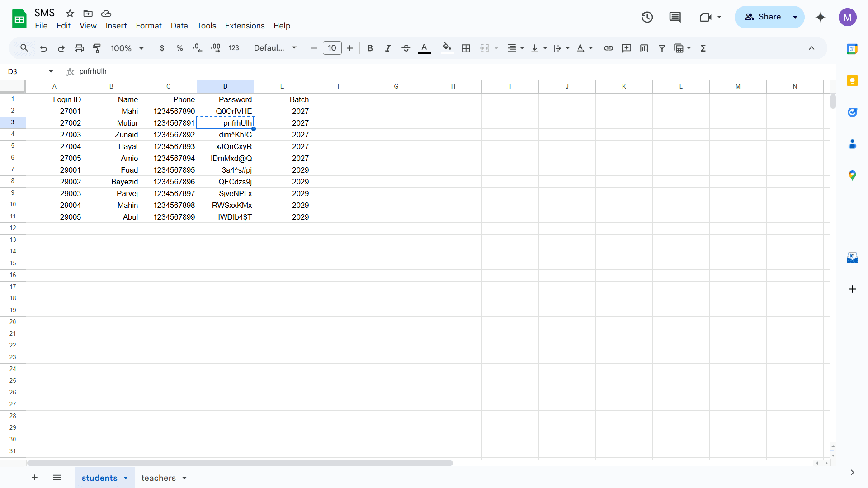Increase font size with plus

pos(349,48)
